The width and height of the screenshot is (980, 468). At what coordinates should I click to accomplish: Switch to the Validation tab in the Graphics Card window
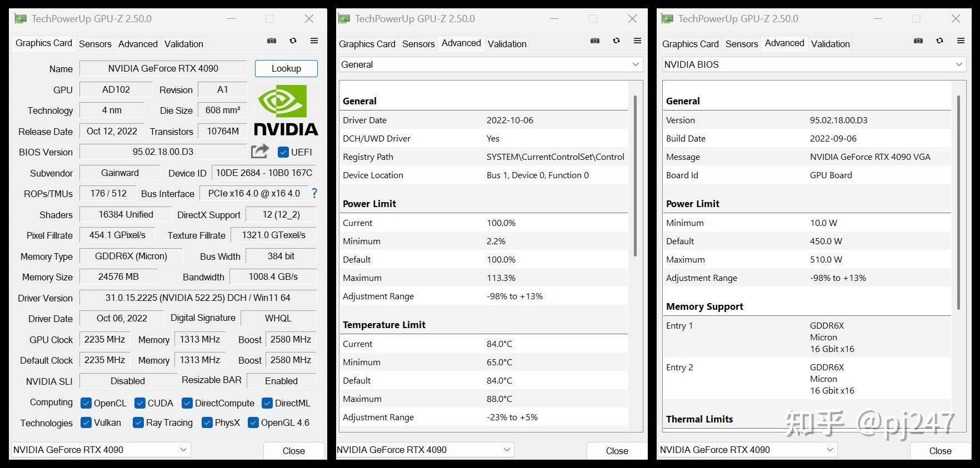(x=184, y=44)
